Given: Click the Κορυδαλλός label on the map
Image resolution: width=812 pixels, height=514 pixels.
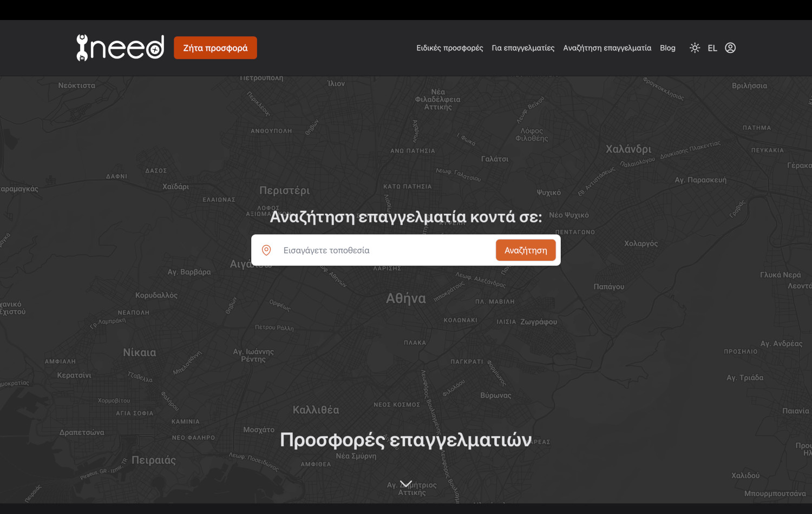Looking at the screenshot, I should tap(156, 295).
